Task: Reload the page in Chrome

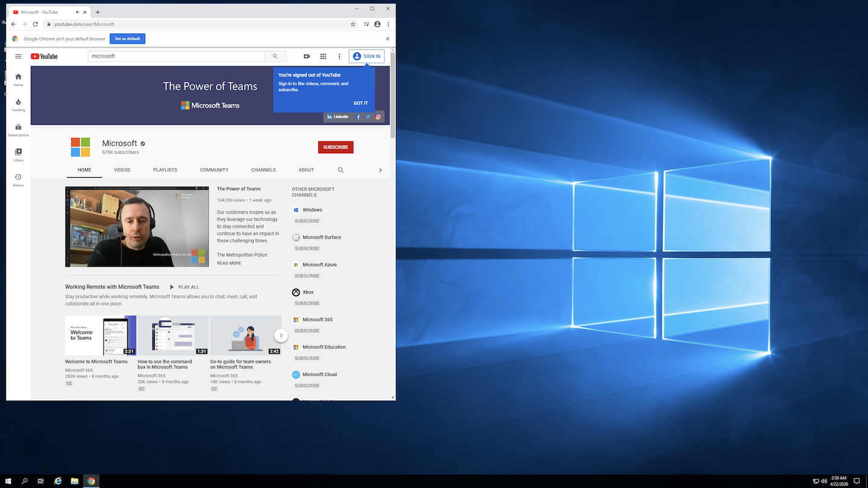Action: point(36,24)
